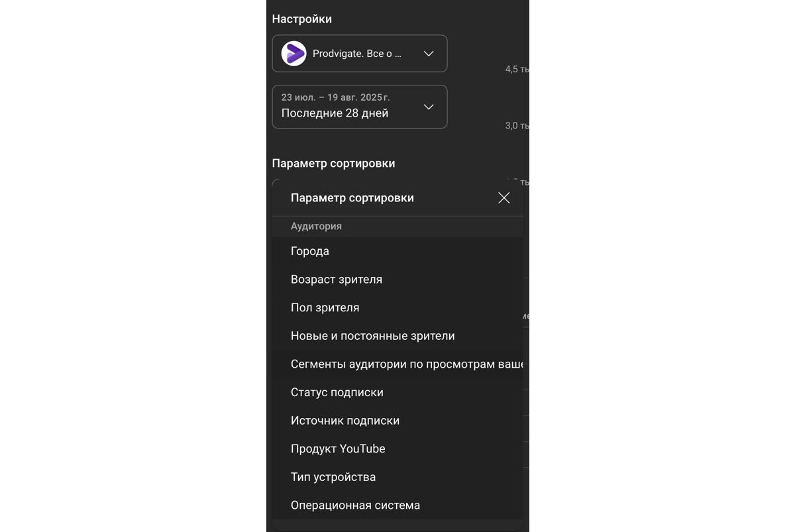Click the Prodvigate channel logo icon
This screenshot has height=532, width=795.
click(293, 54)
